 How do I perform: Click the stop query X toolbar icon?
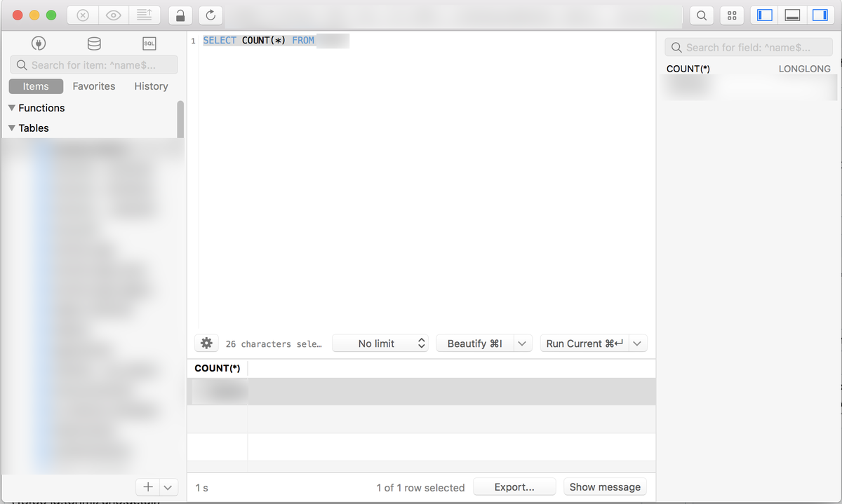[x=83, y=15]
